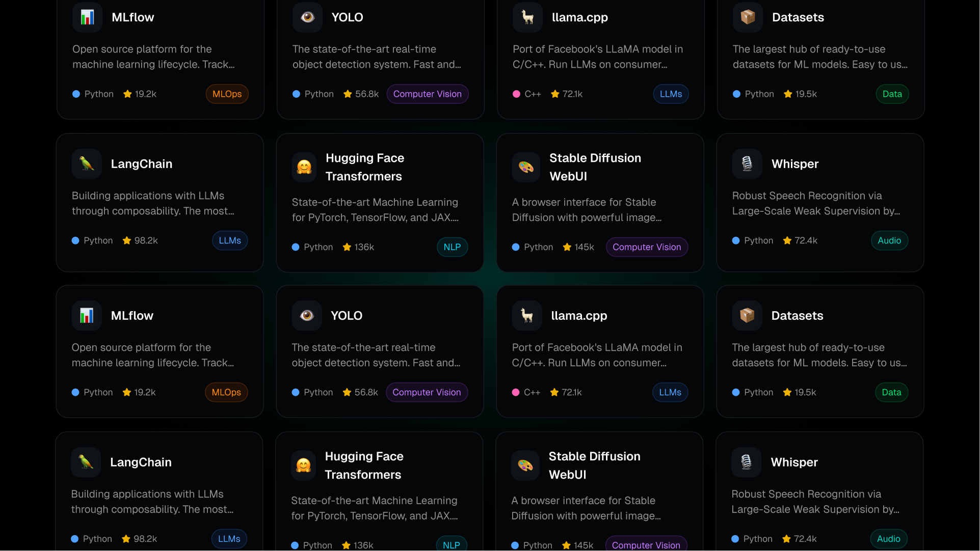Select the Audio tag on the upper Whisper card
The width and height of the screenshot is (980, 551).
coord(889,241)
